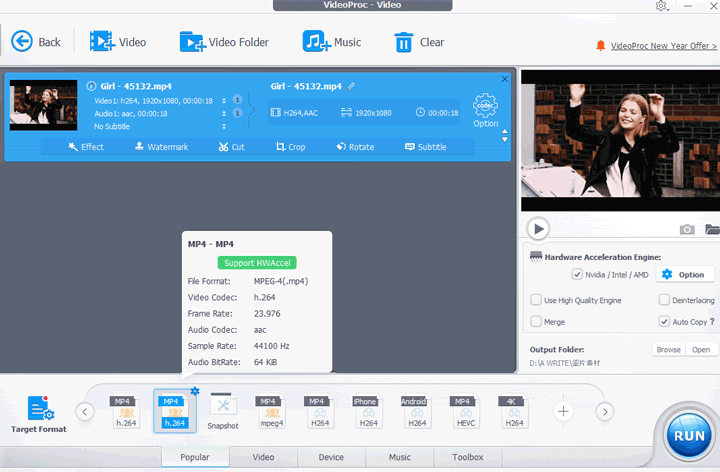
Task: Open the Rotate tool
Action: (355, 147)
